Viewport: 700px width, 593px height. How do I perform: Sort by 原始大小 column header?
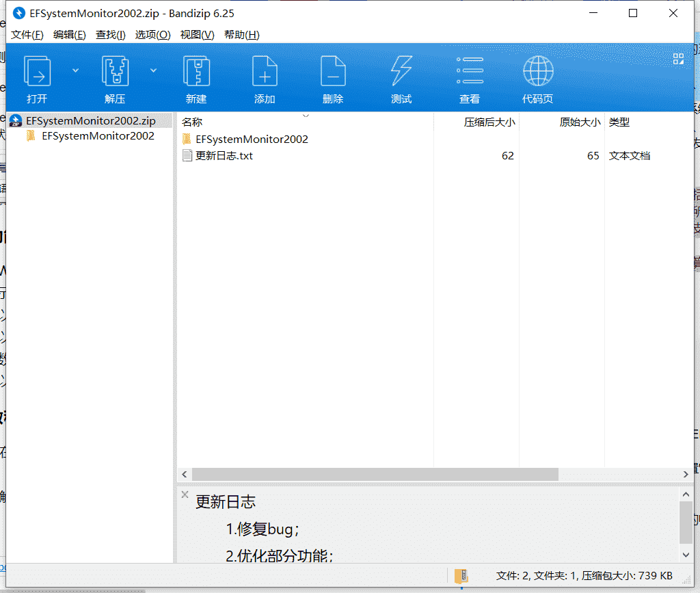click(580, 122)
